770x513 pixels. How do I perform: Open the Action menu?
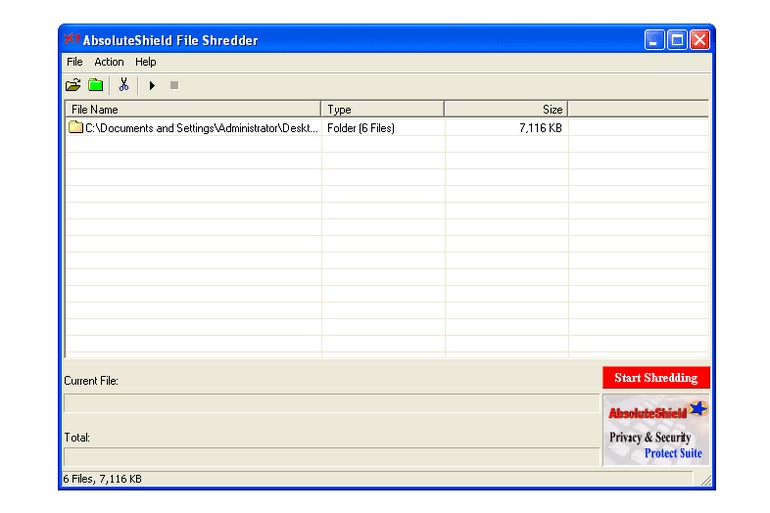[x=109, y=62]
